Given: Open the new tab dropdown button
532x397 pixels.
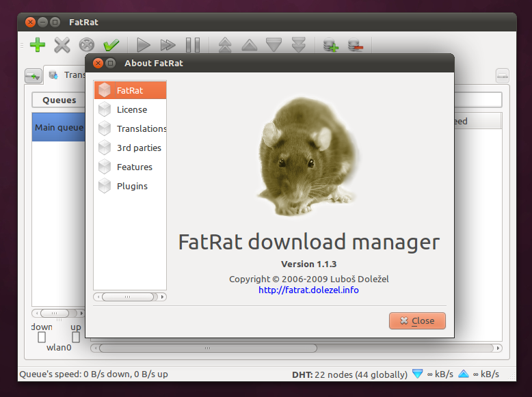Looking at the screenshot, I should 34,76.
